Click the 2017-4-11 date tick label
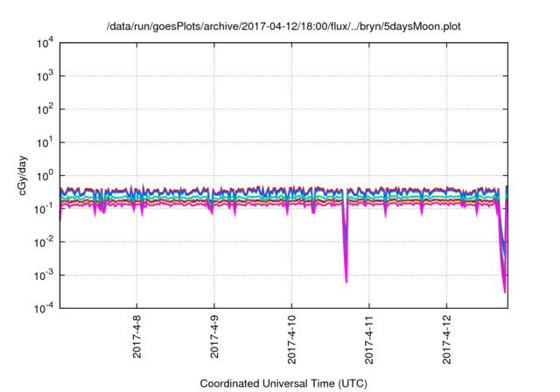Image resolution: width=560 pixels, height=392 pixels. click(x=369, y=339)
